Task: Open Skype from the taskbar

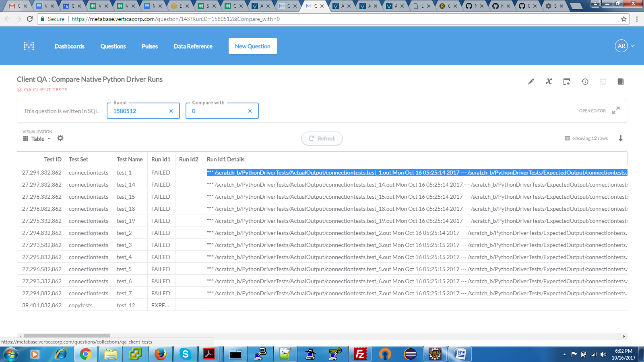Action: click(185, 354)
